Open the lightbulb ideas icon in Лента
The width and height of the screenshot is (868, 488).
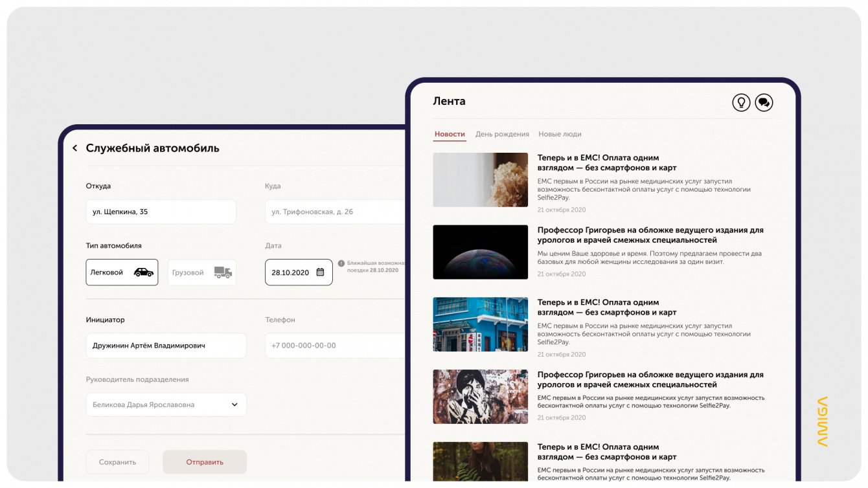coord(741,102)
